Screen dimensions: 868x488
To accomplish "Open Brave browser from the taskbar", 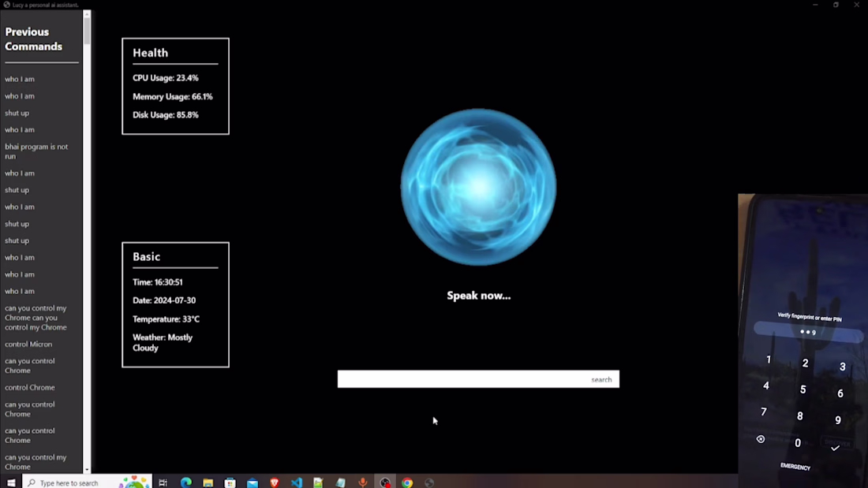I will pos(275,482).
